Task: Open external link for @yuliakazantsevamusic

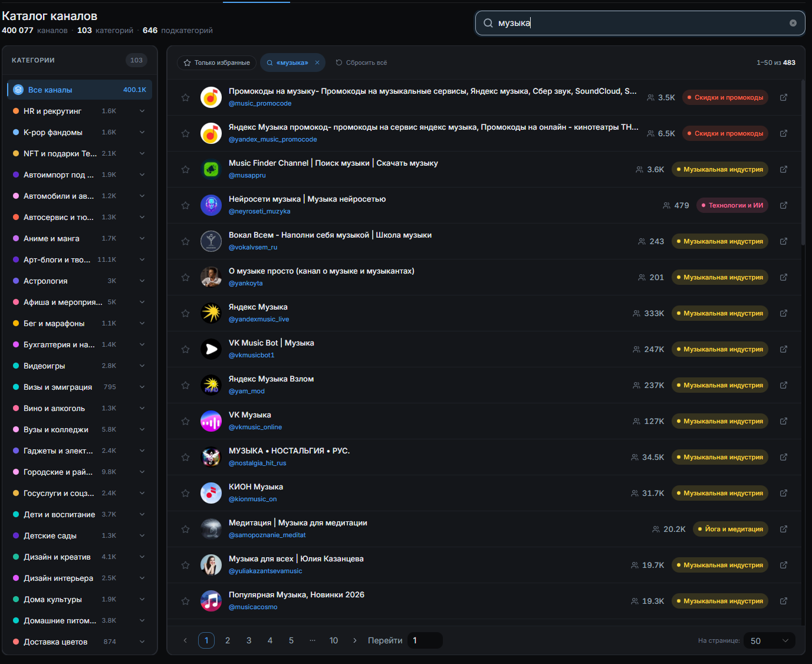Action: point(784,565)
